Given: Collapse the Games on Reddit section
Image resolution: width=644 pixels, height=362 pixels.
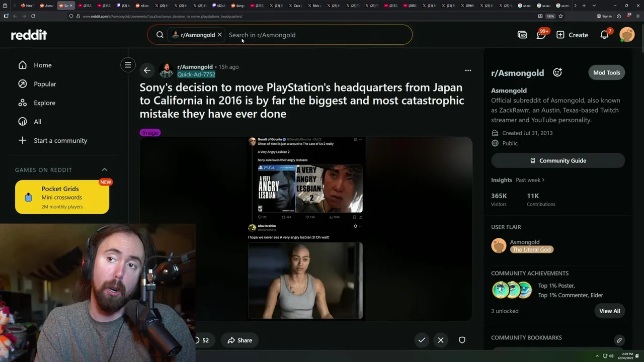Looking at the screenshot, I should coord(105,169).
